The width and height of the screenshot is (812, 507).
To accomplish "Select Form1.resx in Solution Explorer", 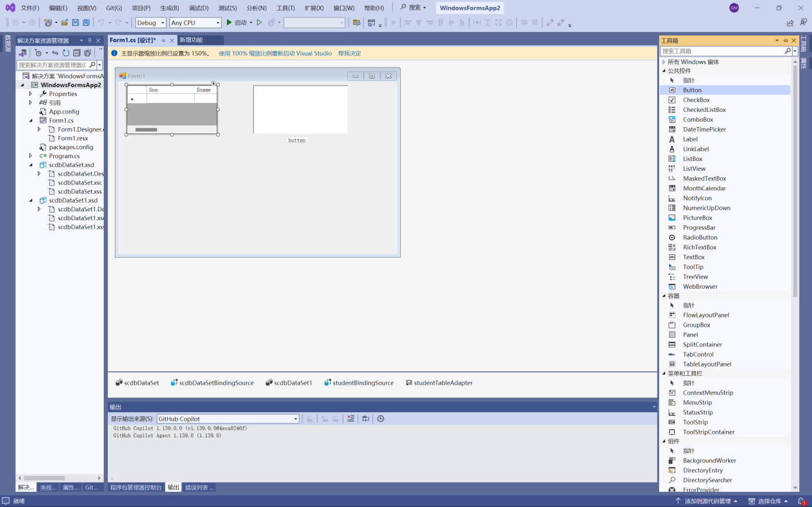I will tap(73, 138).
